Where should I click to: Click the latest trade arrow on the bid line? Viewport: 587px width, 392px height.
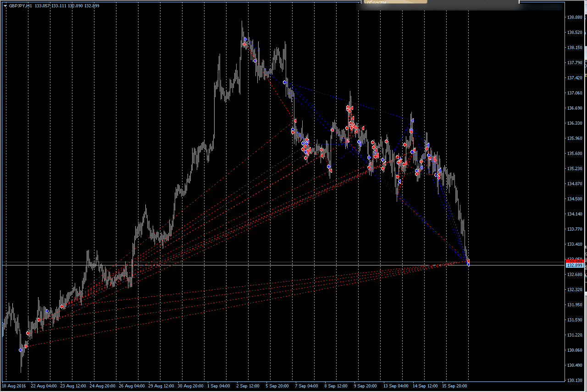(x=468, y=264)
